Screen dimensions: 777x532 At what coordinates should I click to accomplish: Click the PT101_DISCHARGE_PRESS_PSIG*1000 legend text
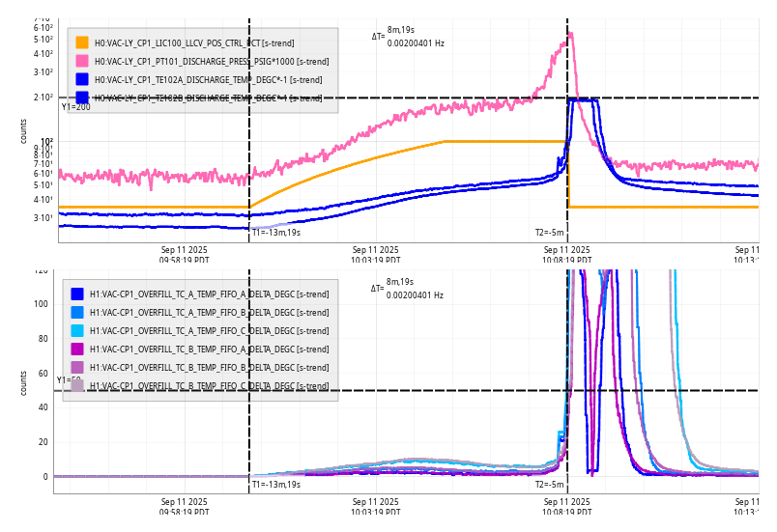point(208,61)
